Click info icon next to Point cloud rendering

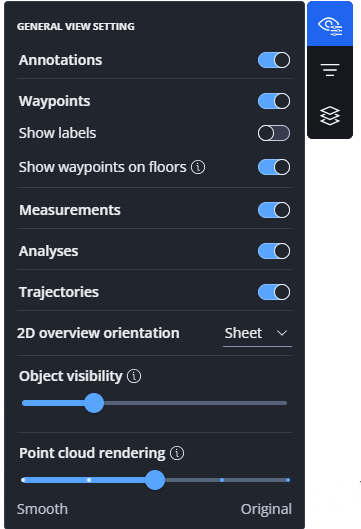pyautogui.click(x=177, y=453)
